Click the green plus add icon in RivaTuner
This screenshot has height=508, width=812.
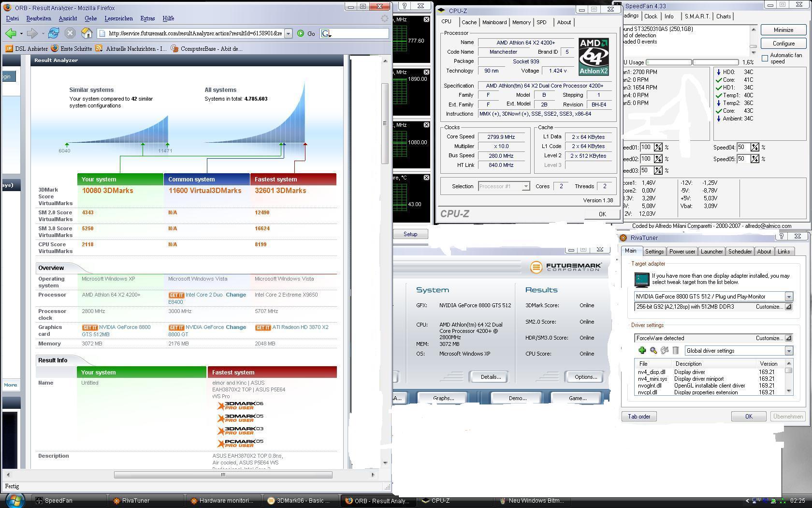tap(642, 351)
